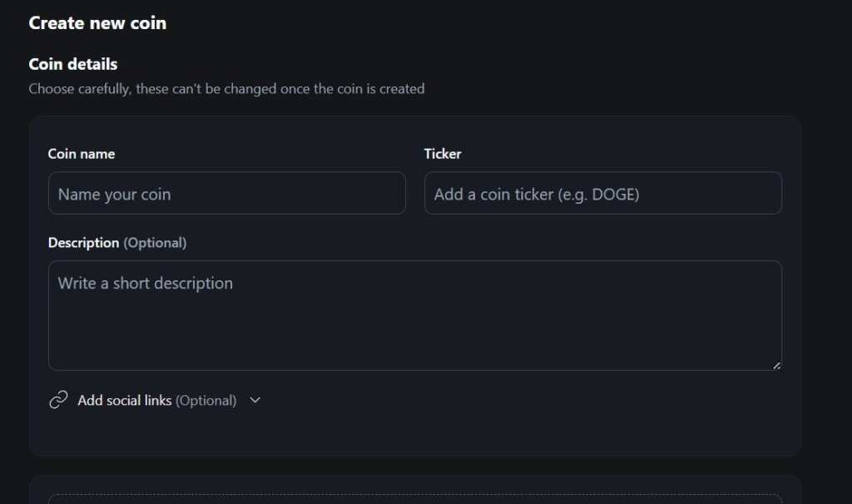Select the 'Name your coin' placeholder text

coord(114,195)
